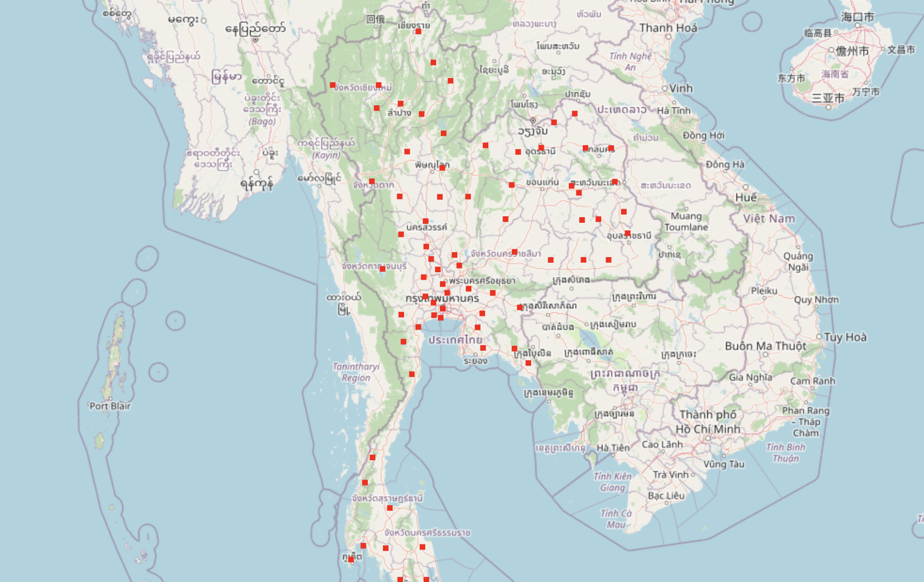Click the red marker at พิษณุโลก label
This screenshot has height=582, width=924.
[x=442, y=168]
